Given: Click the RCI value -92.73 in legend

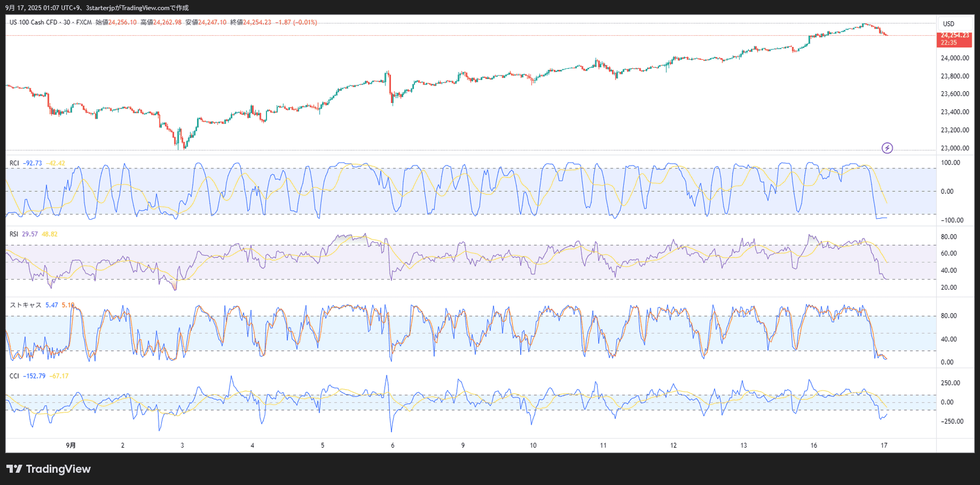Looking at the screenshot, I should point(33,163).
